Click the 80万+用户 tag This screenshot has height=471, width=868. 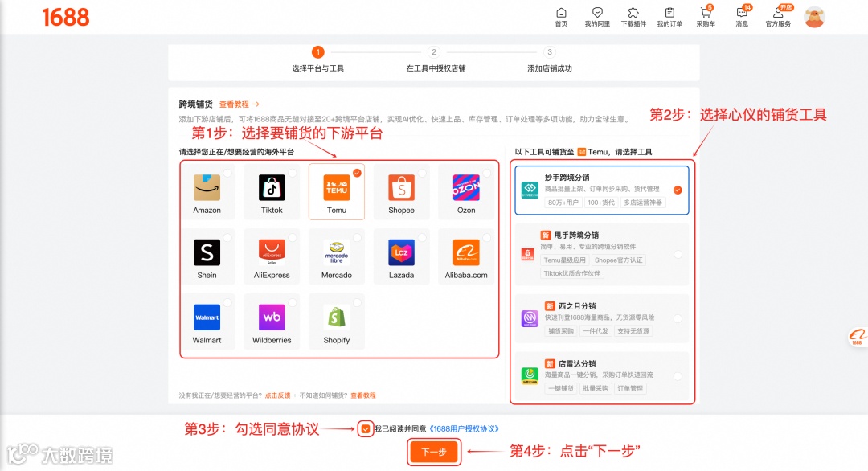coord(563,203)
